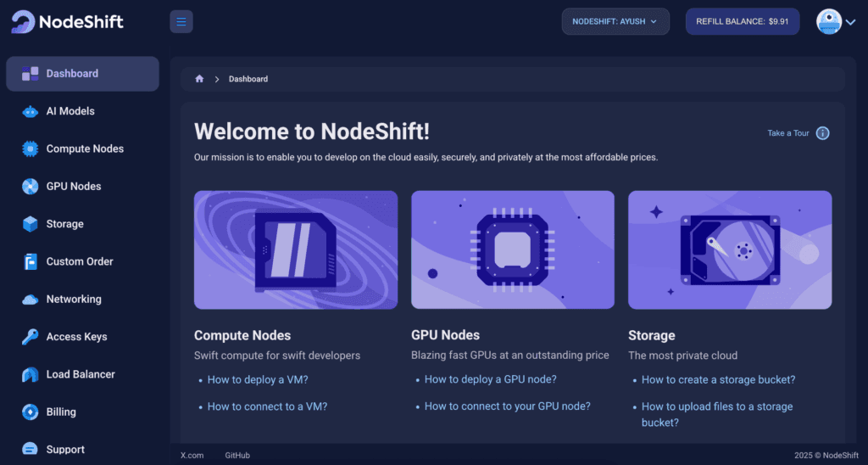This screenshot has height=465, width=868.
Task: Click the Storage cube icon
Action: tap(31, 224)
